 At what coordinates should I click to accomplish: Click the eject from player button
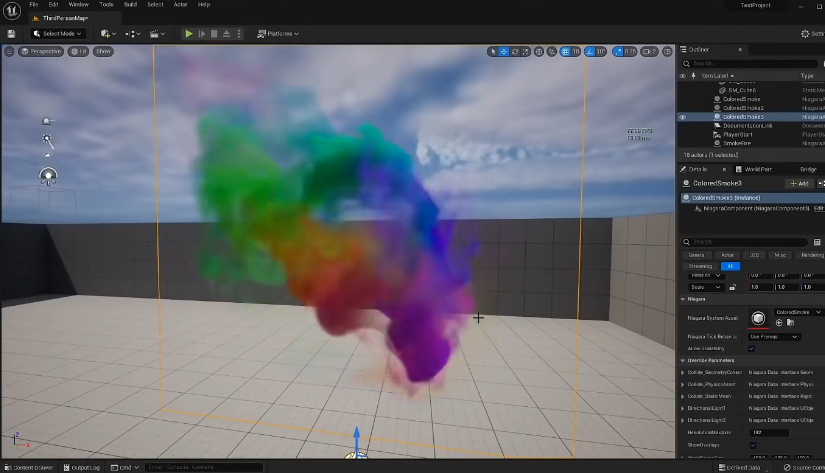[x=226, y=34]
